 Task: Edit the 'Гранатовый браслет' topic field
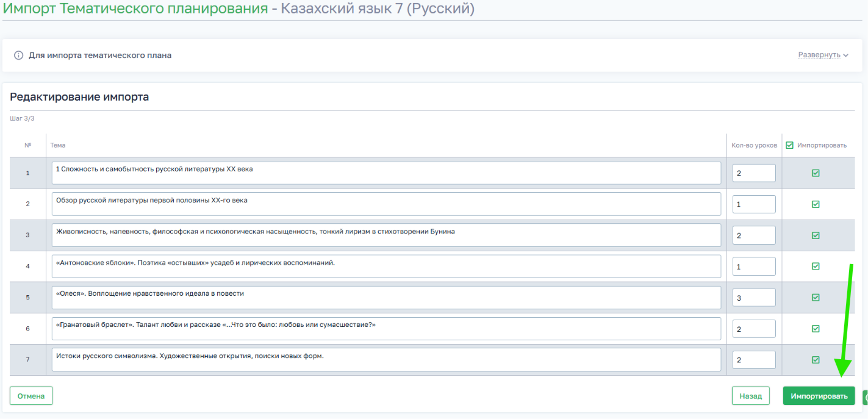pos(386,328)
